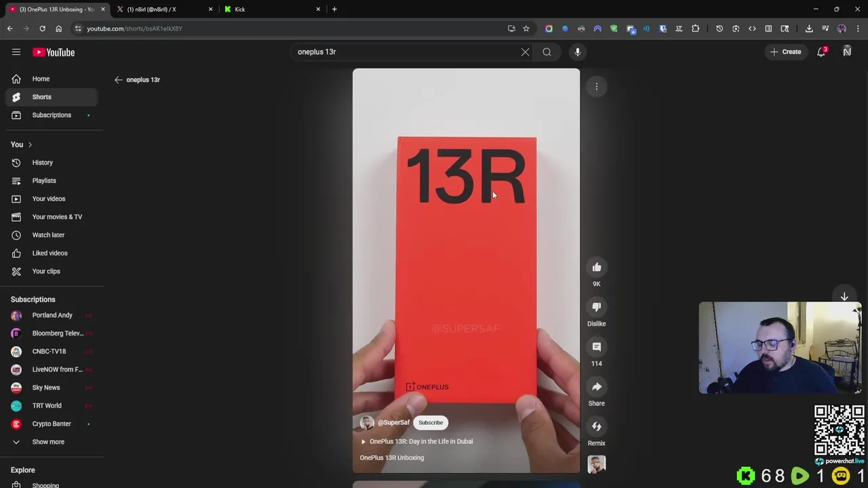Open browser three-dot menu

(x=858, y=28)
